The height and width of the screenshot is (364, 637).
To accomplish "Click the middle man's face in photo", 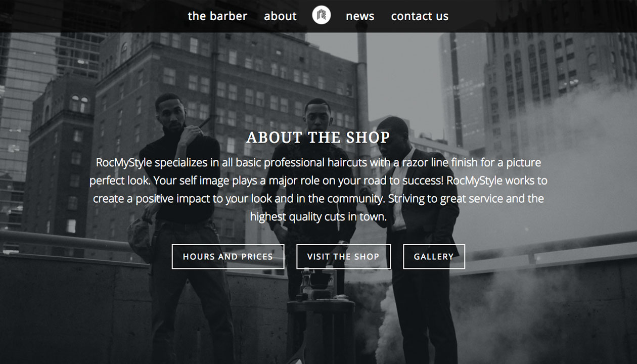I will [318, 114].
